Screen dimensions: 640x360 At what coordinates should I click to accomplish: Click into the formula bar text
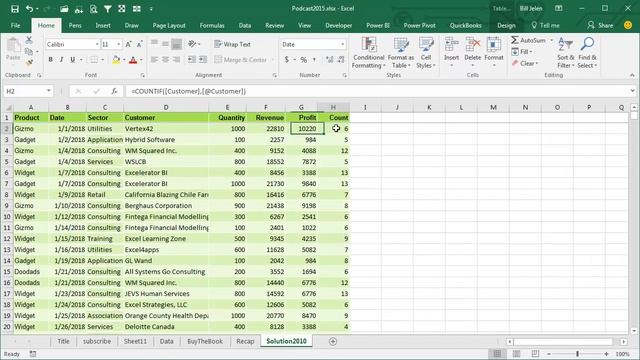pos(189,91)
